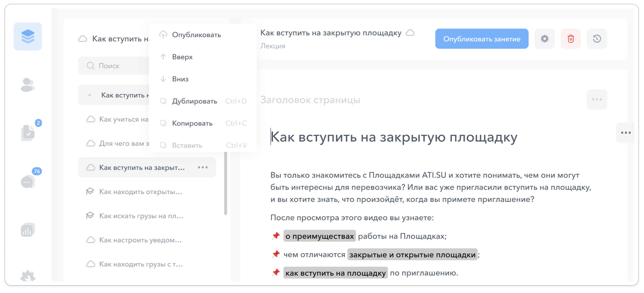The height and width of the screenshot is (293, 644).
Task: Open the "Как находить открыты…" lesson
Action: [141, 192]
